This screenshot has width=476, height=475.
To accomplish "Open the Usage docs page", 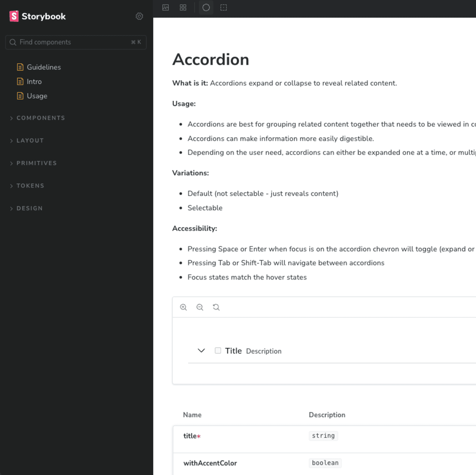I will (32, 96).
